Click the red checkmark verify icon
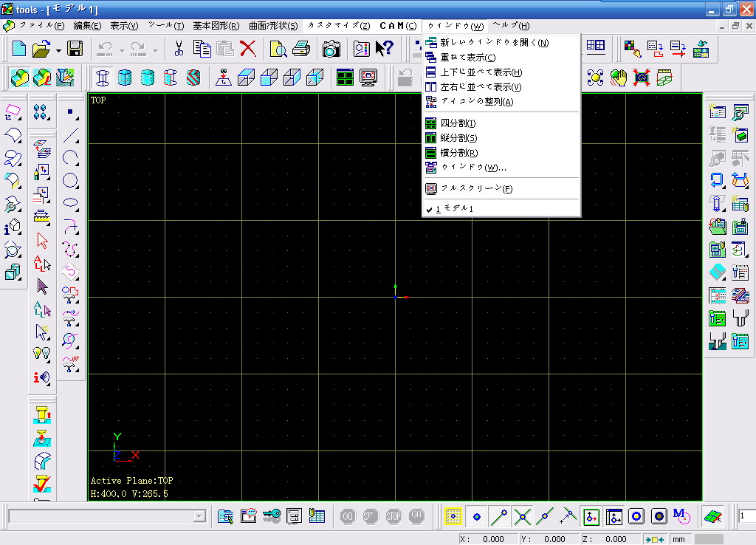 (x=42, y=483)
